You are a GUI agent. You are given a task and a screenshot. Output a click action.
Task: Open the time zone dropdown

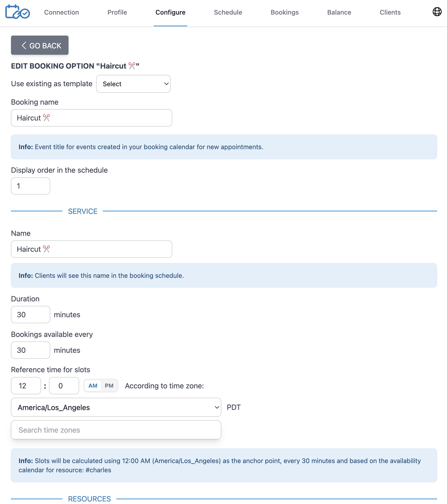click(x=116, y=407)
